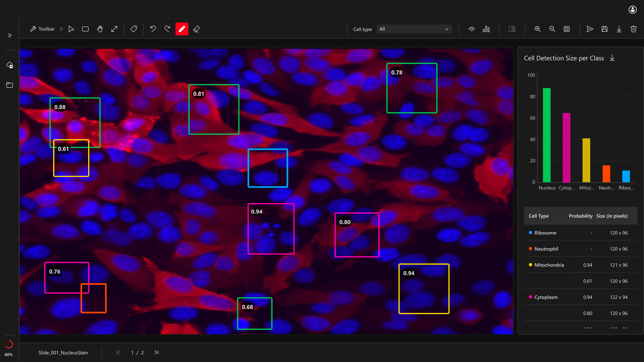
Task: Open the bar chart statistics view
Action: click(x=486, y=29)
